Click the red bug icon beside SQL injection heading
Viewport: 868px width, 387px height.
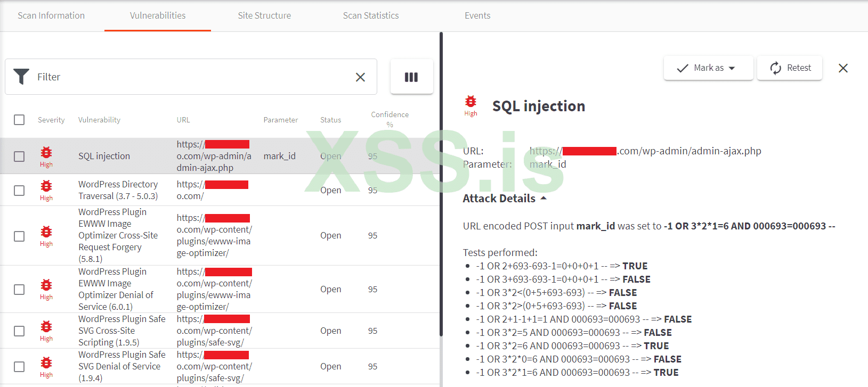point(470,102)
